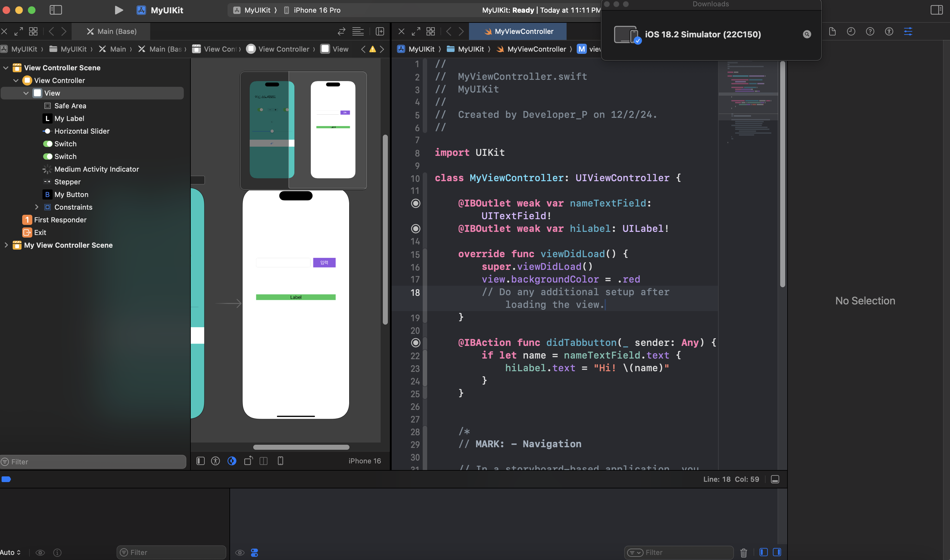Open the Quick Help inspector icon

(x=870, y=32)
